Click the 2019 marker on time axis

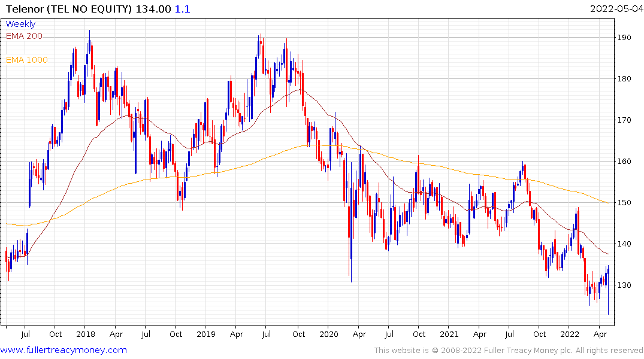tap(205, 334)
